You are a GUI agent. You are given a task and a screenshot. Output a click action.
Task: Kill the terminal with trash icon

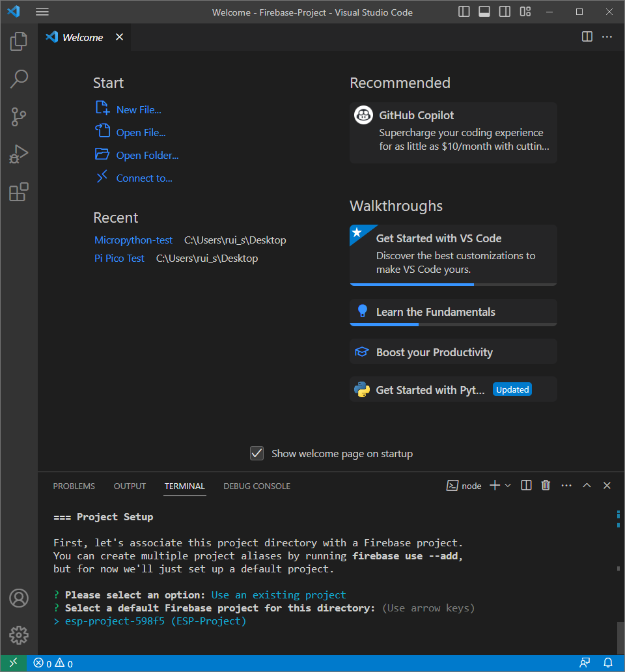[x=546, y=485]
